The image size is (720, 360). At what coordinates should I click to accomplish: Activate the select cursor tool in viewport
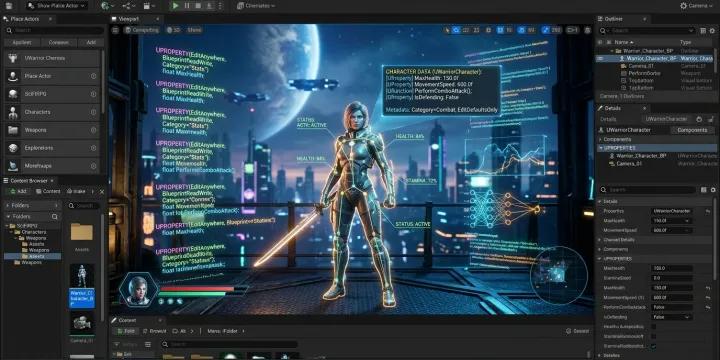(x=447, y=30)
